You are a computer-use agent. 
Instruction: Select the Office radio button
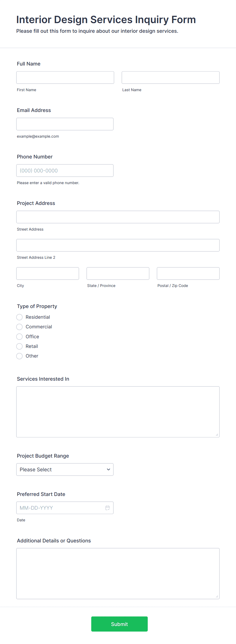click(x=19, y=337)
